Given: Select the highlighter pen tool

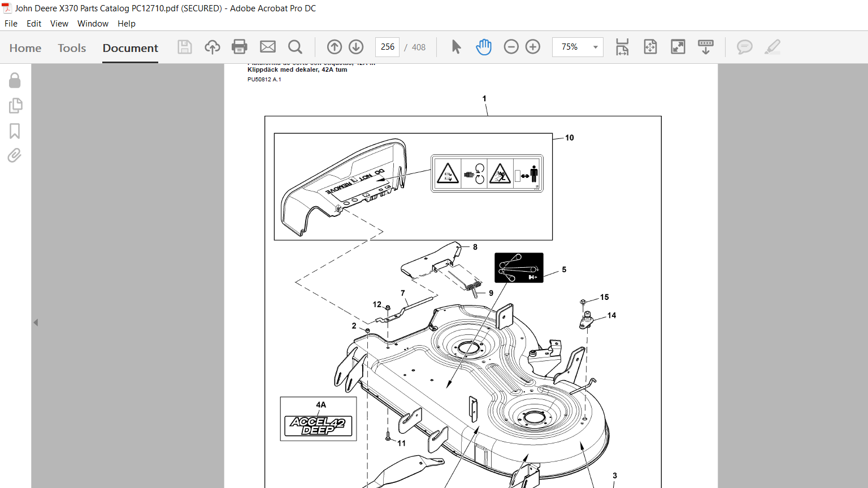Looking at the screenshot, I should [772, 47].
